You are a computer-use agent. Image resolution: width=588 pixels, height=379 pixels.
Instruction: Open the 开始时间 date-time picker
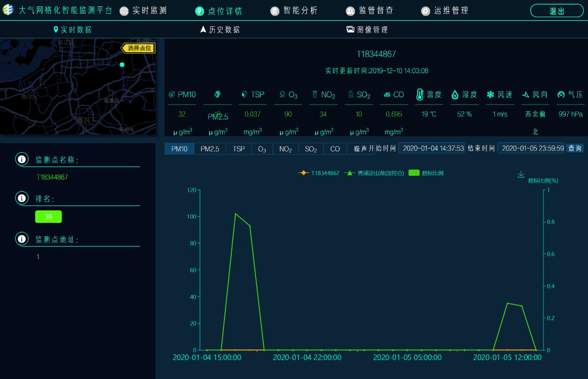tap(433, 148)
